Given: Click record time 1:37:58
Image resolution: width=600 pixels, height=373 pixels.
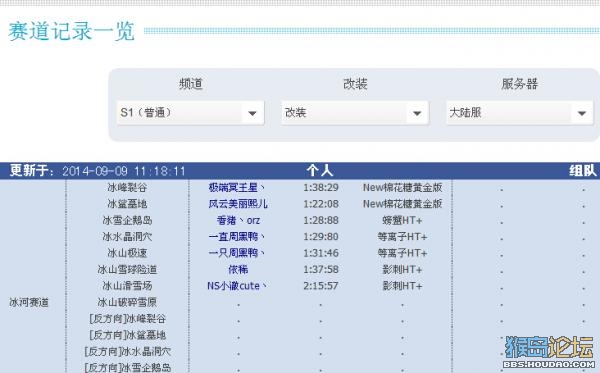Looking at the screenshot, I should pos(321,270).
